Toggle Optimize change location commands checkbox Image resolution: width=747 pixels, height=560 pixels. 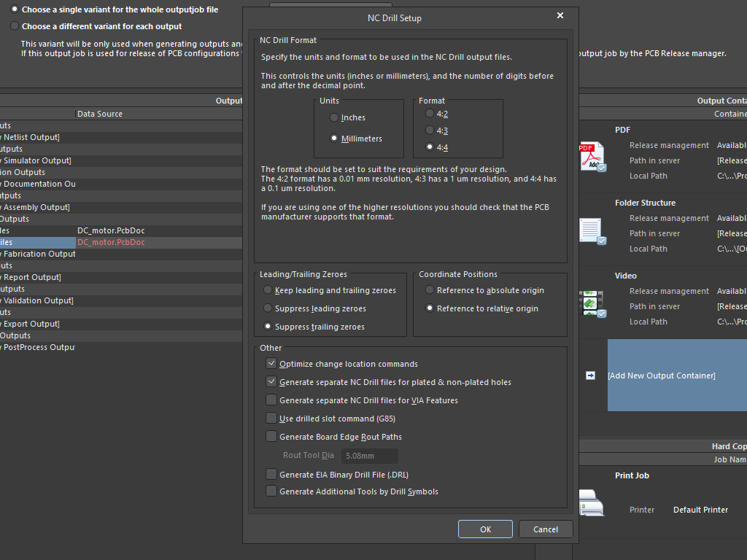point(271,363)
